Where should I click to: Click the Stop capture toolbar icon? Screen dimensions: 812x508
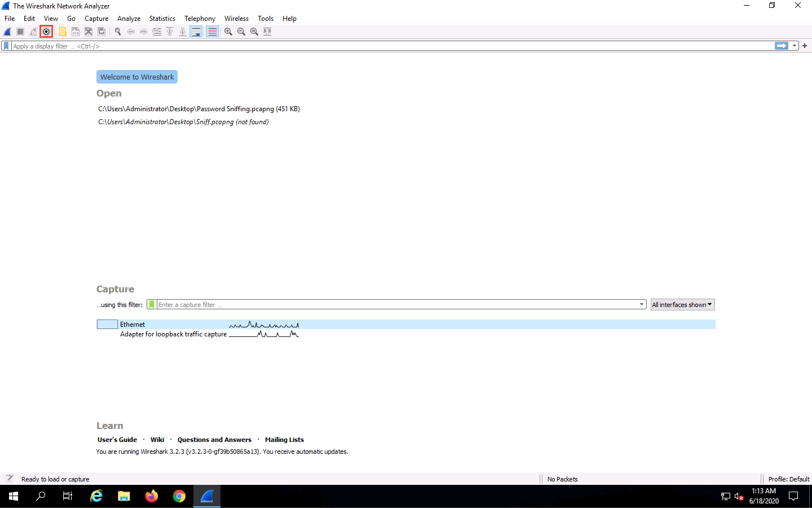[x=20, y=32]
